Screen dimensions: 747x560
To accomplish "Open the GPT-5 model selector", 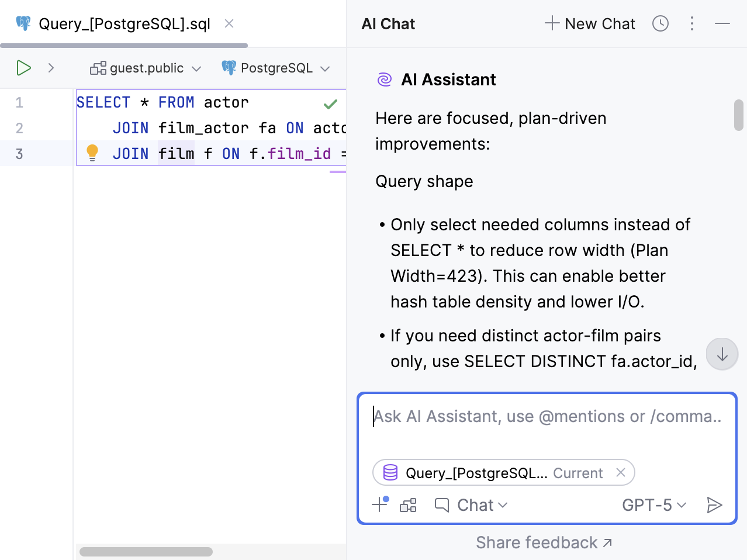I will tap(653, 504).
